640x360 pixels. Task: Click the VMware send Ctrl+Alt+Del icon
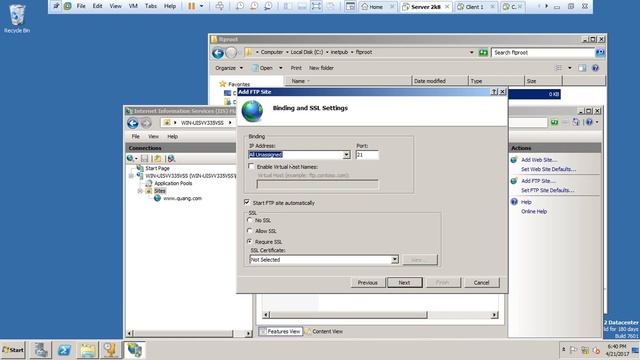click(220, 6)
